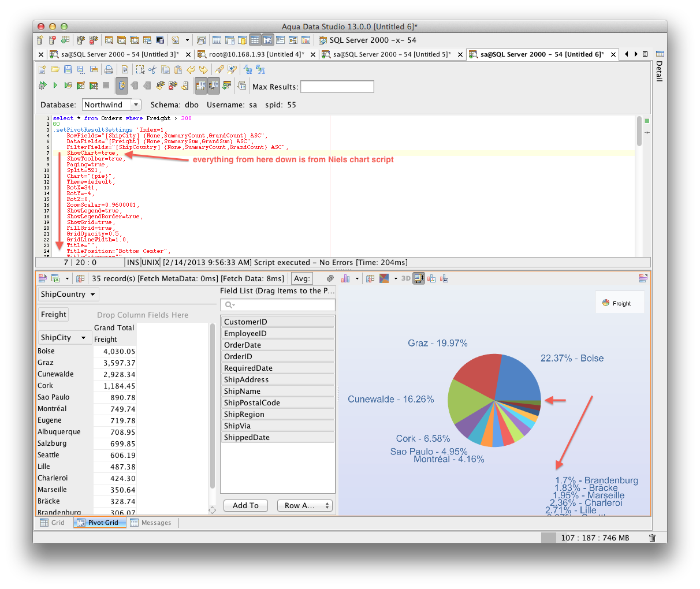
Task: Print the query using the printer icon
Action: point(109,70)
